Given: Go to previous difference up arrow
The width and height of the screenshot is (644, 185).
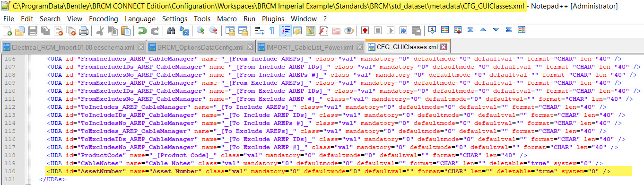Looking at the screenshot, I should [483, 30].
